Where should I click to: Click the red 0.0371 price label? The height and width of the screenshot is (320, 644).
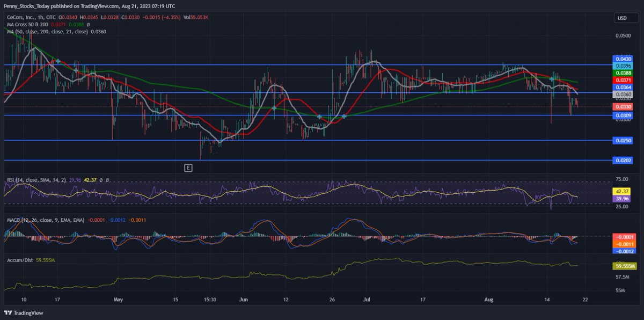click(623, 79)
